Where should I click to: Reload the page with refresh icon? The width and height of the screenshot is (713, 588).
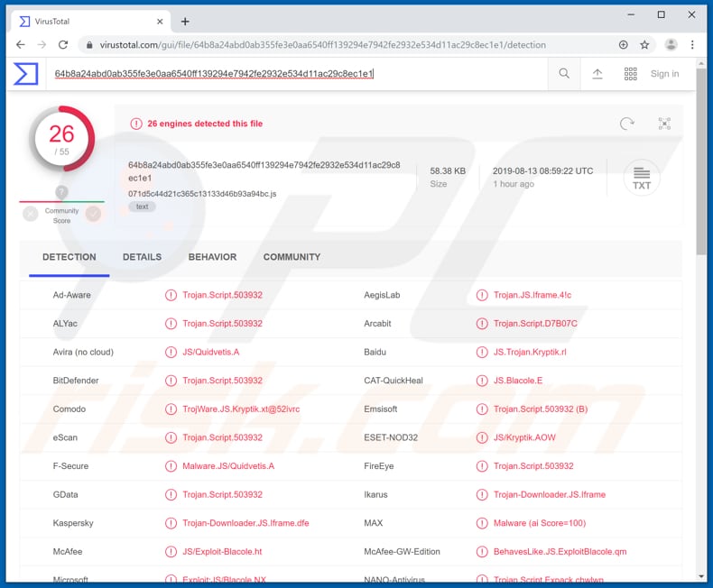63,44
